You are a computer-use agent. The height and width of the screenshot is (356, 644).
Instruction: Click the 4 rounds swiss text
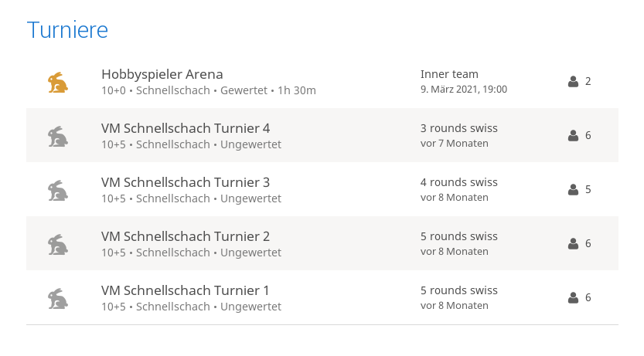click(458, 182)
